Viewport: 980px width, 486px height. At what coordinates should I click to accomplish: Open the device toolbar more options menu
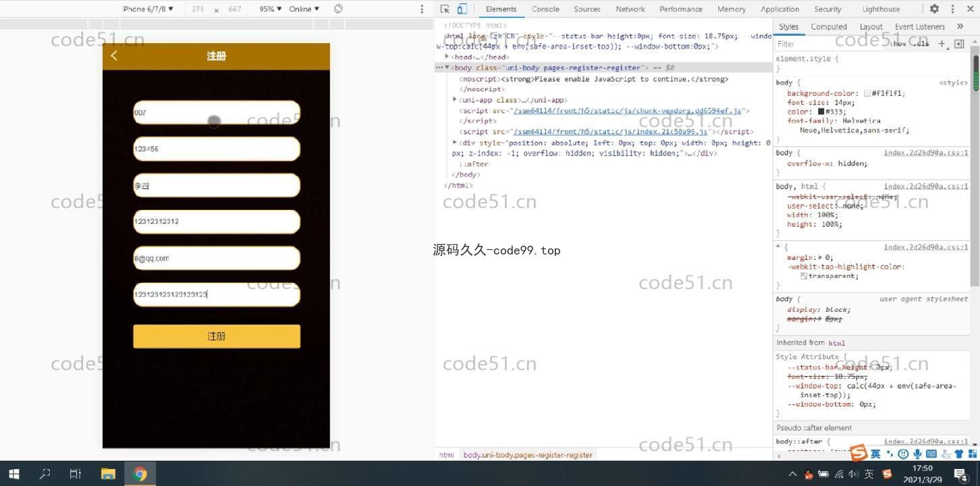pos(422,9)
